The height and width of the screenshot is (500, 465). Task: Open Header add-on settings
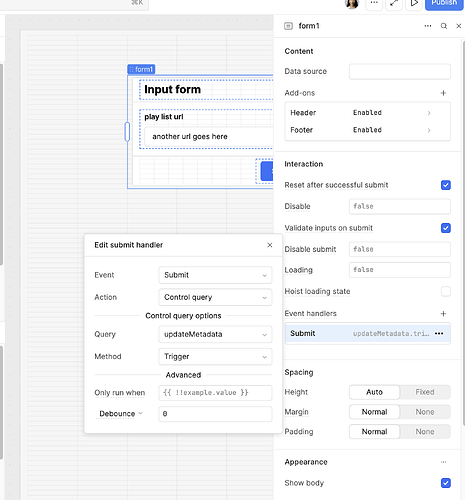(x=367, y=113)
